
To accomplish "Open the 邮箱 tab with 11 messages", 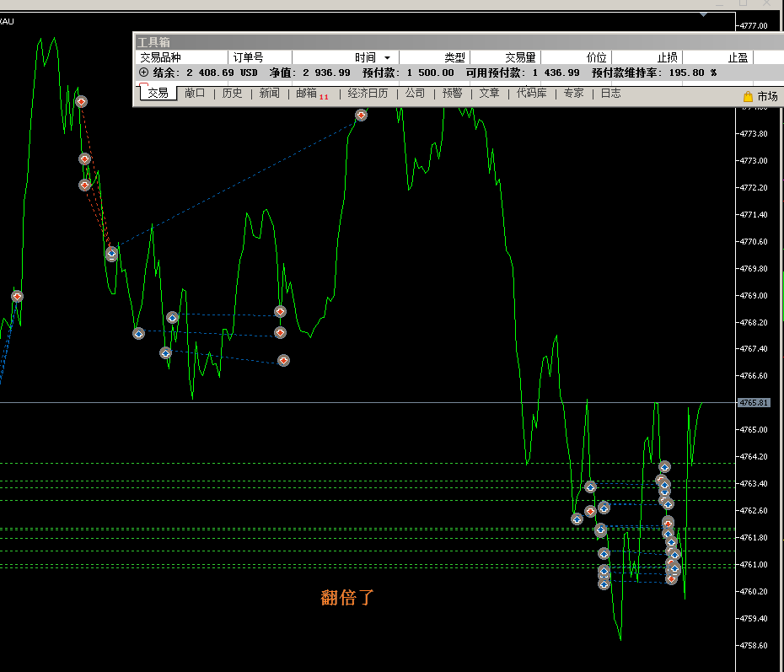I will (307, 94).
